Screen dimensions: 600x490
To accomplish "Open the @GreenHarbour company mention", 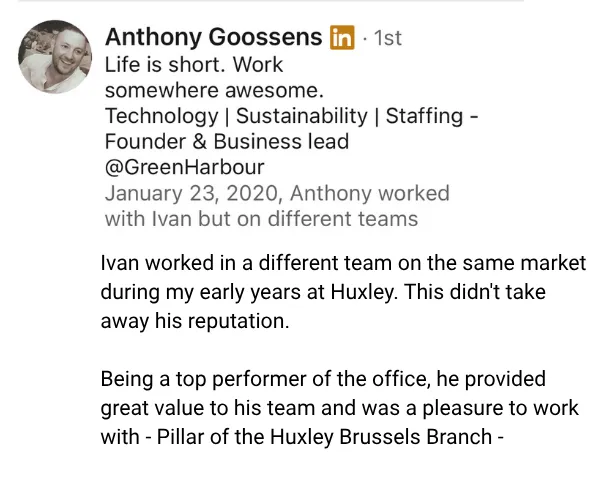I will (184, 167).
